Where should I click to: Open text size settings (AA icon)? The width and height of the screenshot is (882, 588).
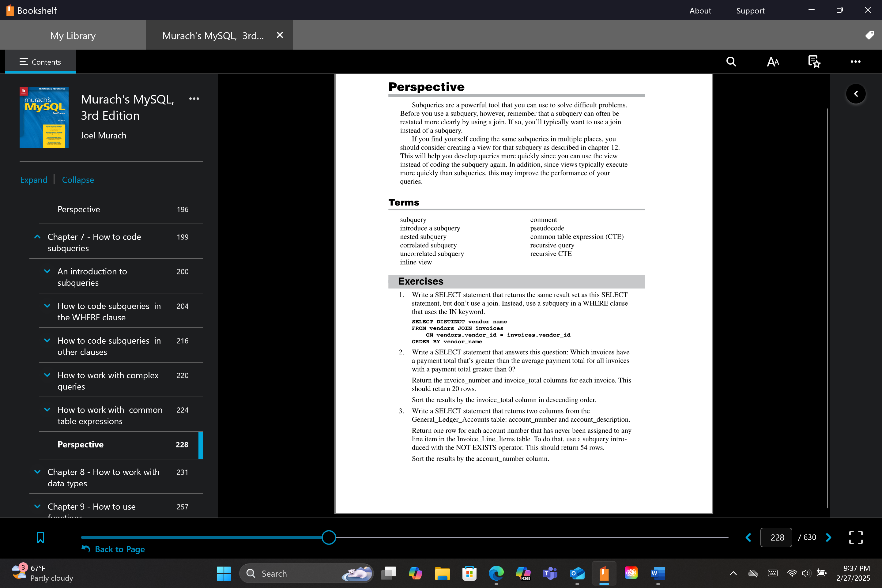[x=773, y=62]
